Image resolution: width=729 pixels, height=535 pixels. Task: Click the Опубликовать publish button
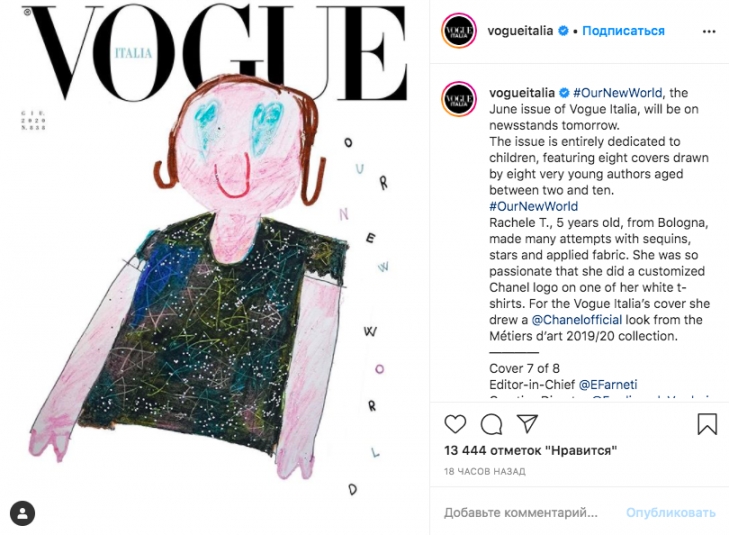coord(670,513)
